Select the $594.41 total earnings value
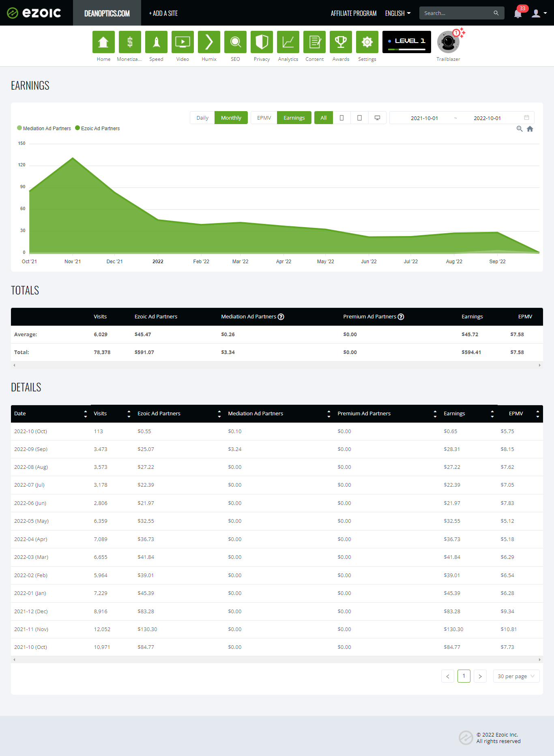554x756 pixels. [x=471, y=352]
